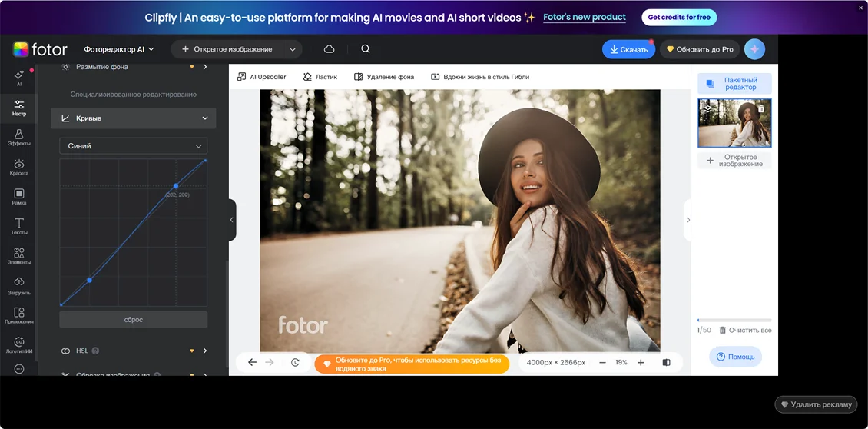The image size is (868, 429).
Task: Collapse the left panel with arrow handle
Action: click(x=232, y=220)
